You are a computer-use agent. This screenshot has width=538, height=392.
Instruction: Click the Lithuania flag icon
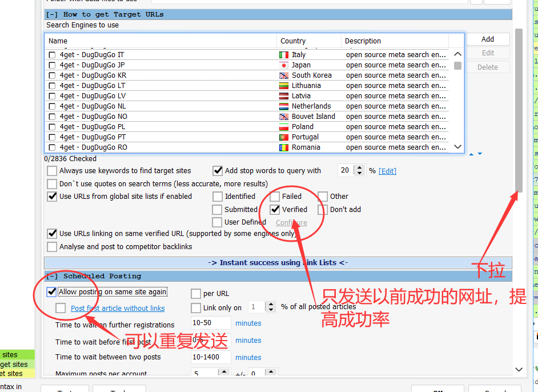tap(284, 85)
